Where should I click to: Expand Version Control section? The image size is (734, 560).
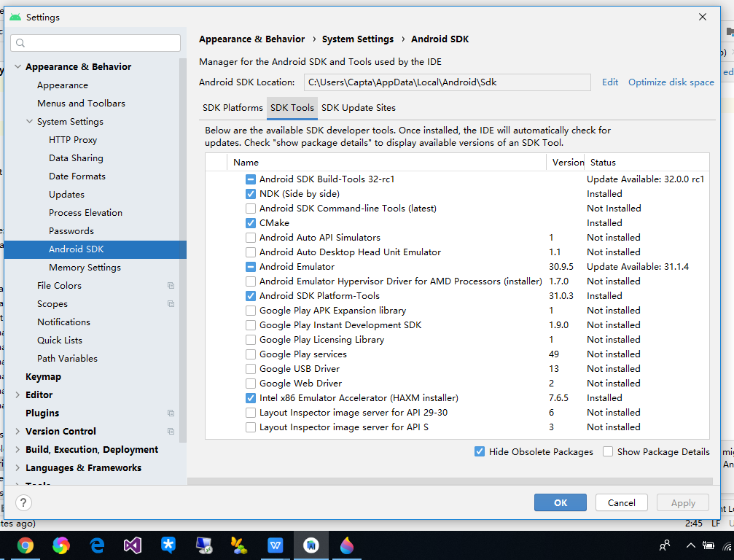click(x=17, y=432)
